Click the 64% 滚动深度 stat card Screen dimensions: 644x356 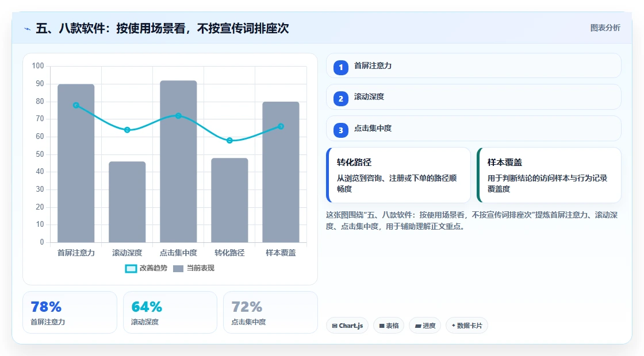[170, 312]
